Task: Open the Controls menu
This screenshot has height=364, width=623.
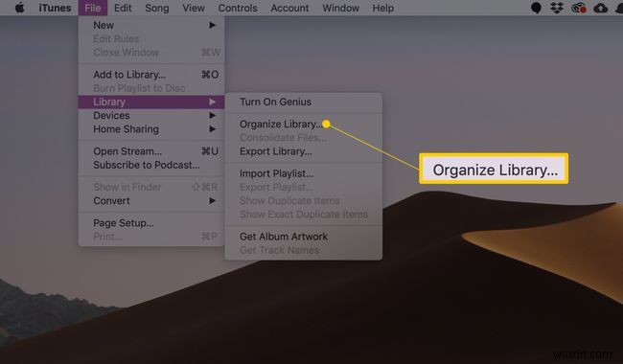Action: [x=238, y=8]
